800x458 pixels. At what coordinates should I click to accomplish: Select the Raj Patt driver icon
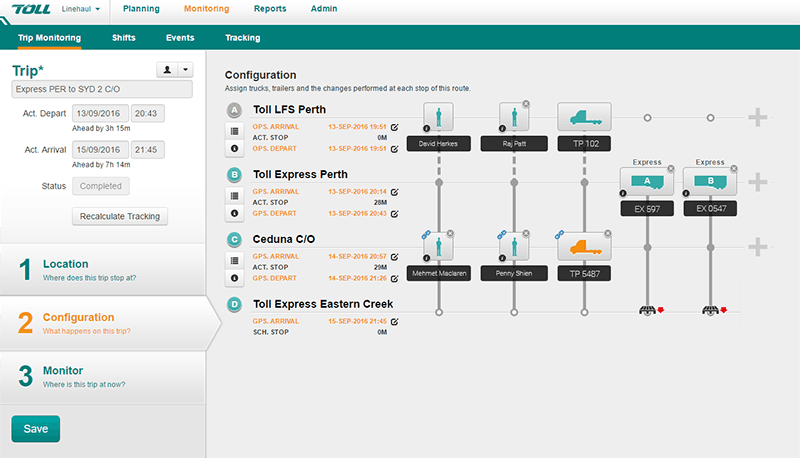click(x=514, y=117)
